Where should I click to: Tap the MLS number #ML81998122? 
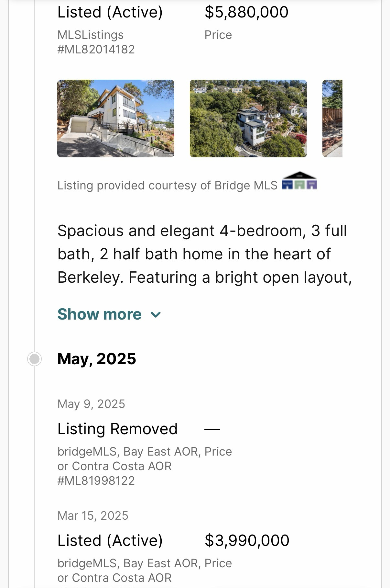[96, 481]
